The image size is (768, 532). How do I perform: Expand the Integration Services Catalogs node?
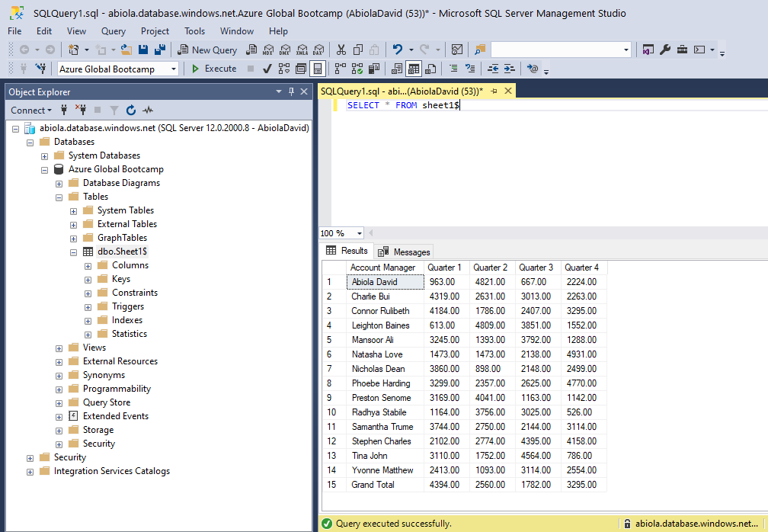click(x=30, y=472)
